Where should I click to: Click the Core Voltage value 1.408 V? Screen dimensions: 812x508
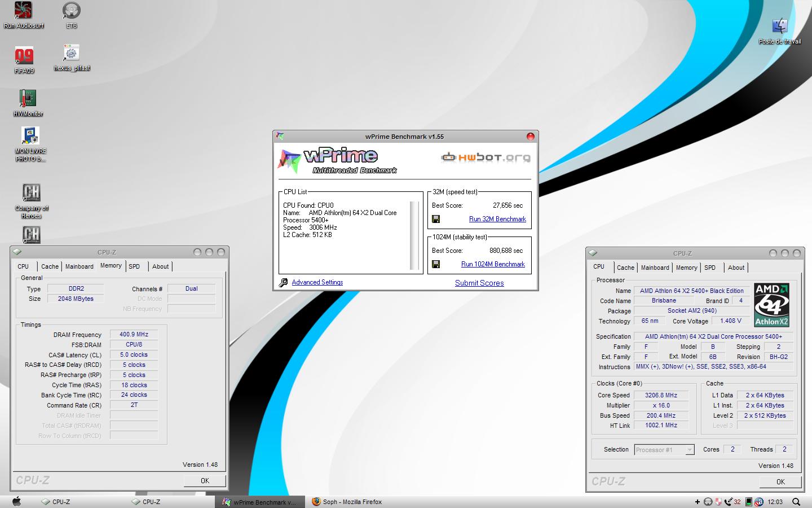731,321
